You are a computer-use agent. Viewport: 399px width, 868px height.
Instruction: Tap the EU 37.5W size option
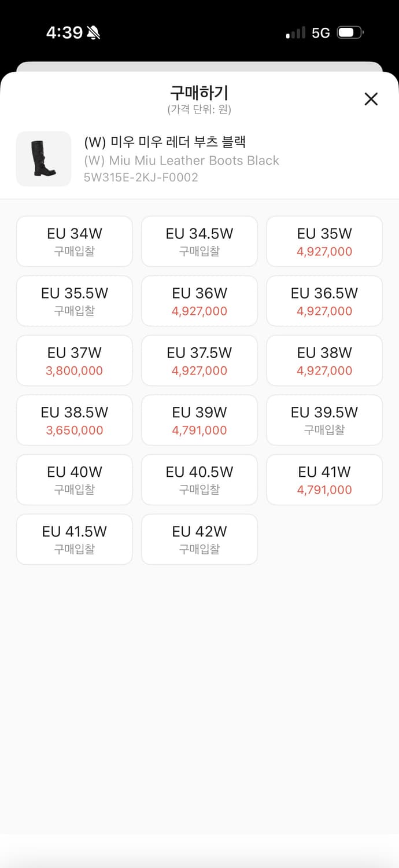pyautogui.click(x=199, y=361)
